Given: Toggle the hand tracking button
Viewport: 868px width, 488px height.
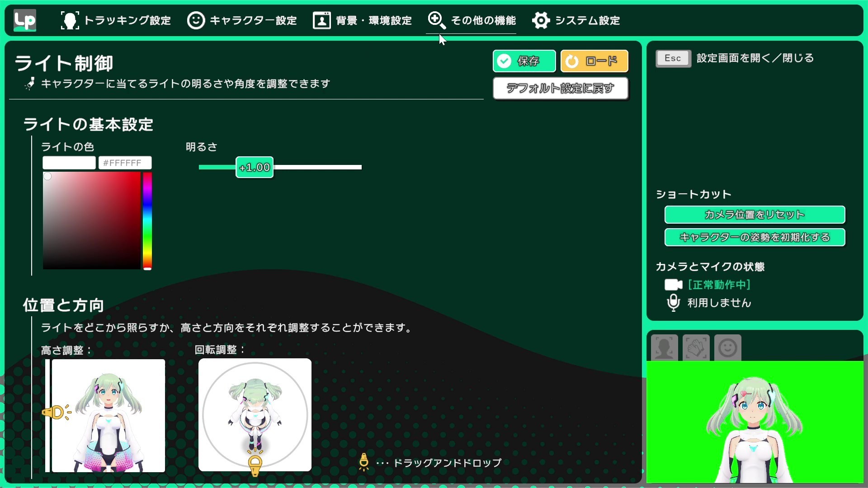Looking at the screenshot, I should [696, 347].
